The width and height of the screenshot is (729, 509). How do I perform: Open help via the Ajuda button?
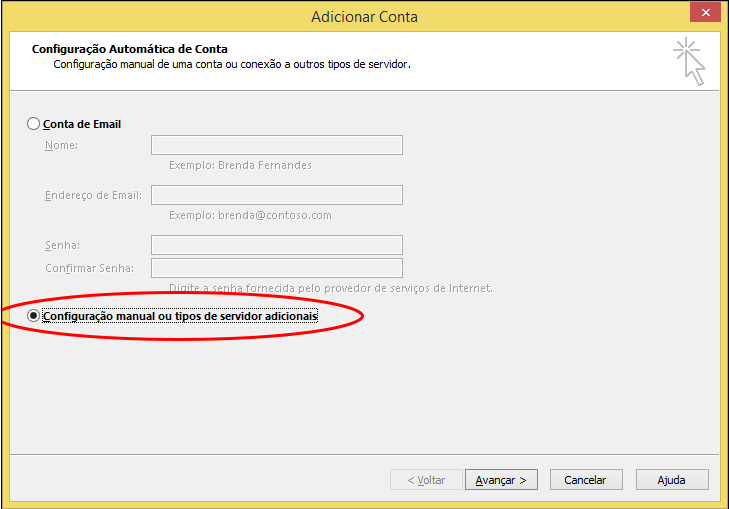point(672,480)
